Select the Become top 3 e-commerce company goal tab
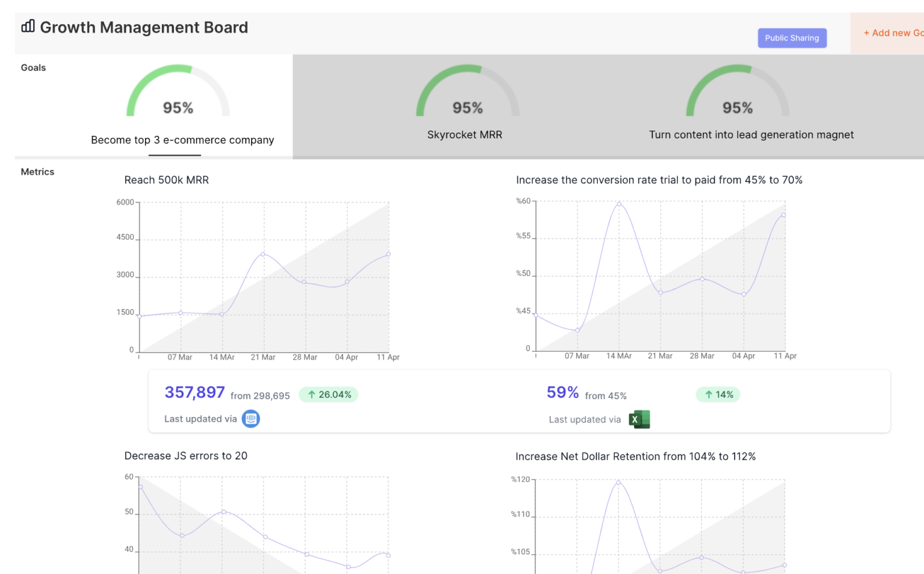924x574 pixels. click(182, 140)
